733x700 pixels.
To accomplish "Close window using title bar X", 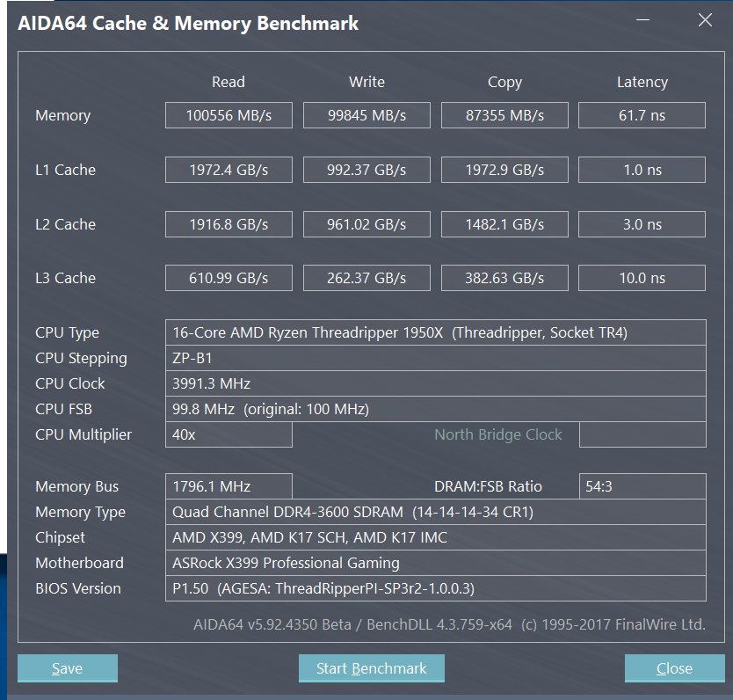I will [705, 20].
